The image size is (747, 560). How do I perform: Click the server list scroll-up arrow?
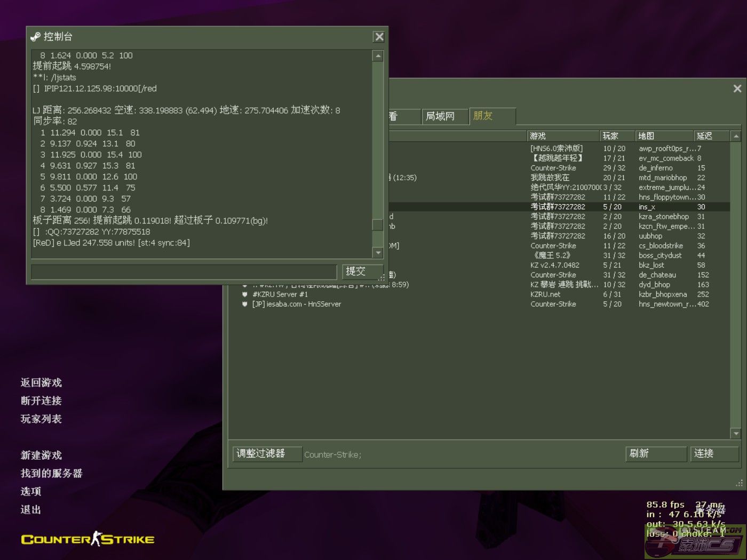point(736,137)
